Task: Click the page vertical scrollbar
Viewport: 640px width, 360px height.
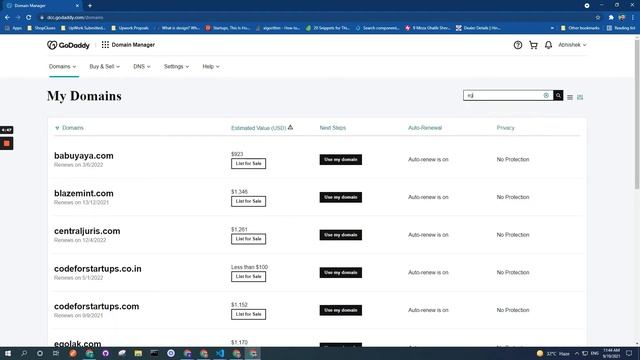Action: pyautogui.click(x=637, y=114)
